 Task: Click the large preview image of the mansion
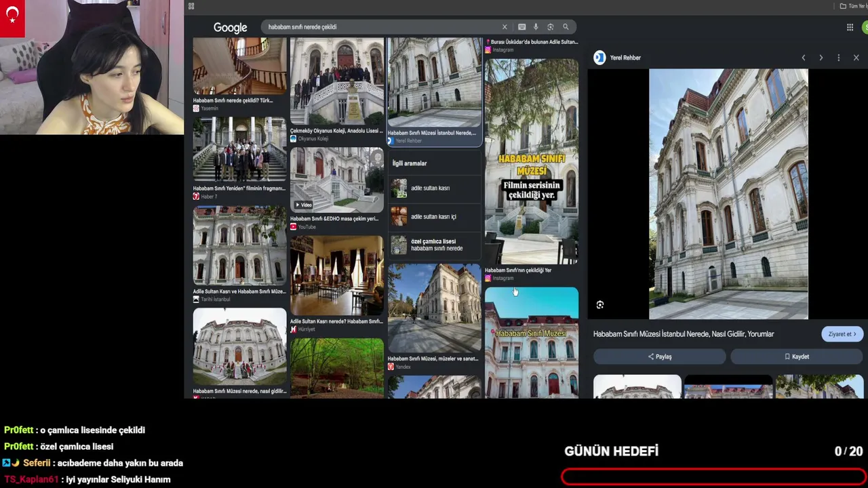click(728, 194)
